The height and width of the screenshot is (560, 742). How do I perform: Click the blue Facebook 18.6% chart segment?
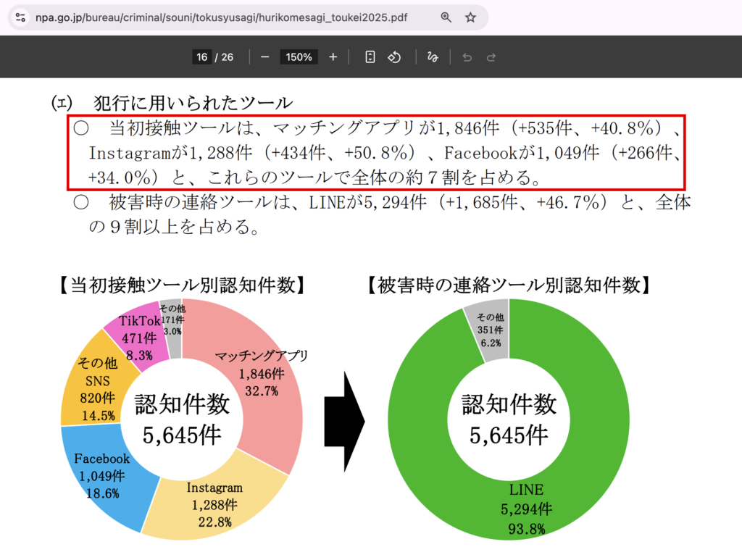(x=101, y=475)
